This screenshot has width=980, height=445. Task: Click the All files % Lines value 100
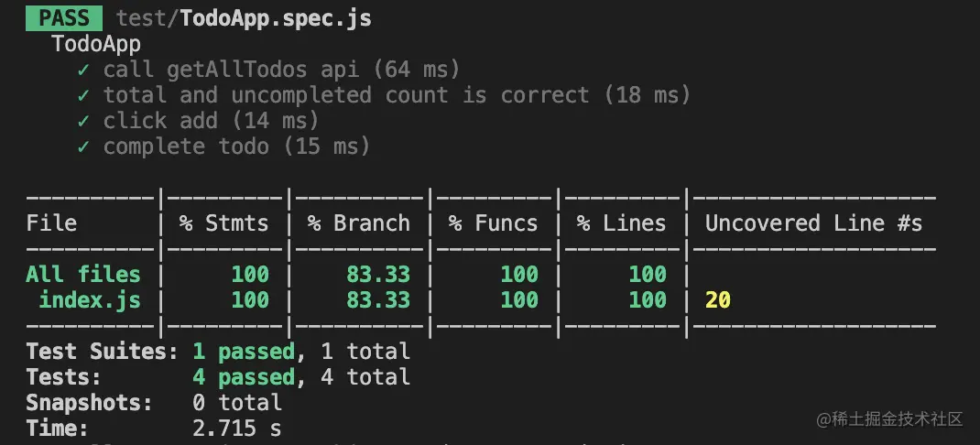tap(648, 275)
